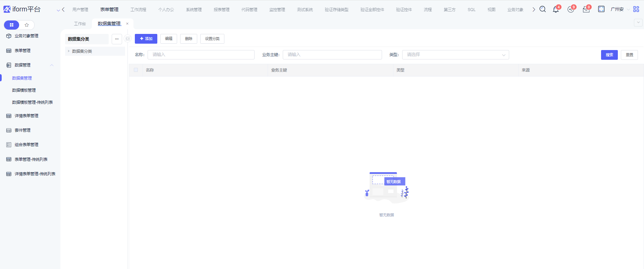The height and width of the screenshot is (269, 644).
Task: Click the 搜索 button
Action: tap(609, 55)
